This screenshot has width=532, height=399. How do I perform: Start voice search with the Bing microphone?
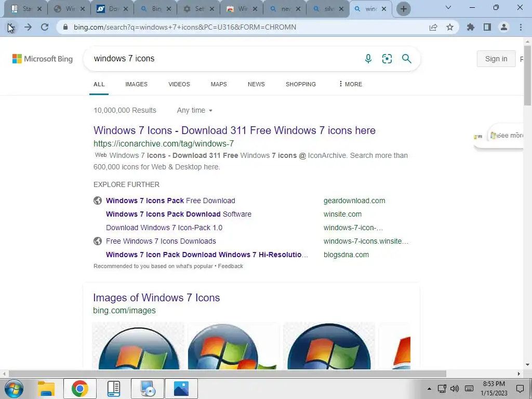click(x=368, y=59)
